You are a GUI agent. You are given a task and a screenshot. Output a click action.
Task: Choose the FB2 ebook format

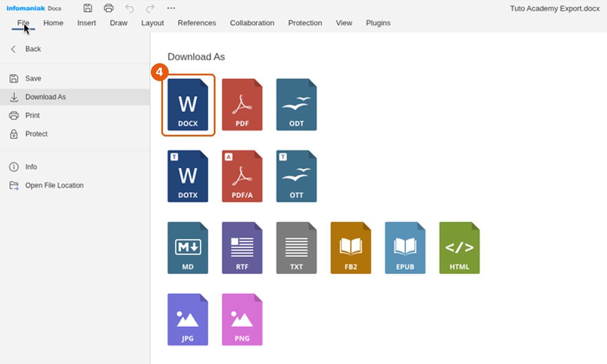pyautogui.click(x=351, y=248)
